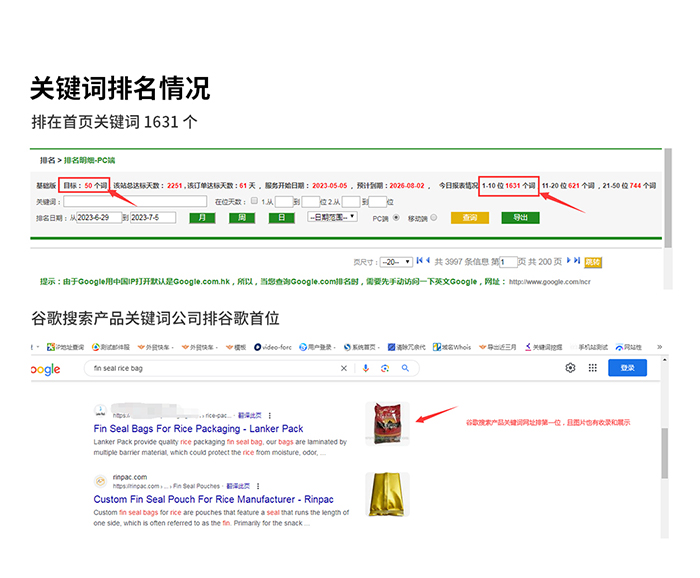Tick the 在位天数 checkbox
Image resolution: width=700 pixels, height=578 pixels.
[x=254, y=201]
